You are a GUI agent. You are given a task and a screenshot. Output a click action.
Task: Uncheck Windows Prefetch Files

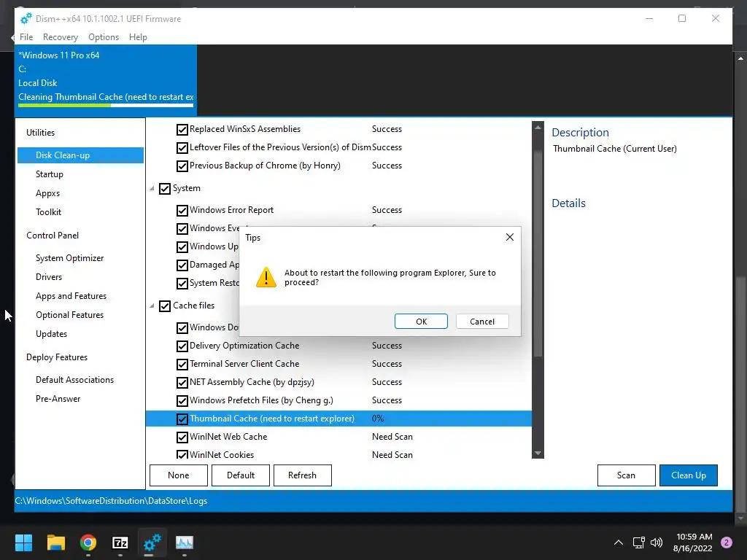tap(182, 400)
